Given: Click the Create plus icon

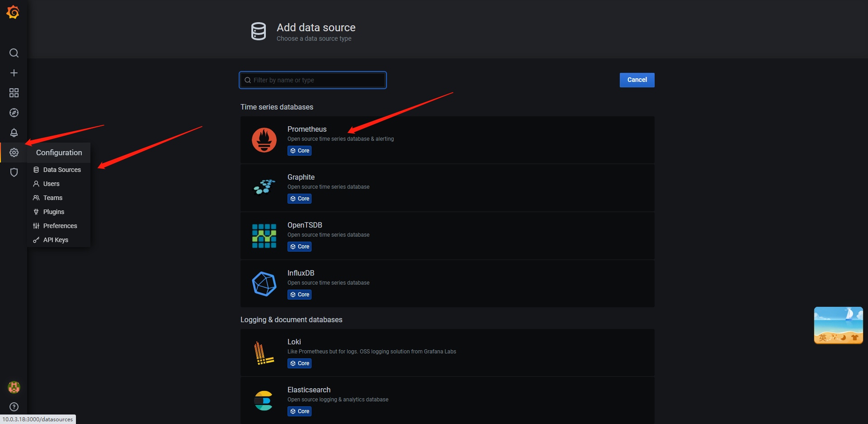Looking at the screenshot, I should pyautogui.click(x=14, y=73).
